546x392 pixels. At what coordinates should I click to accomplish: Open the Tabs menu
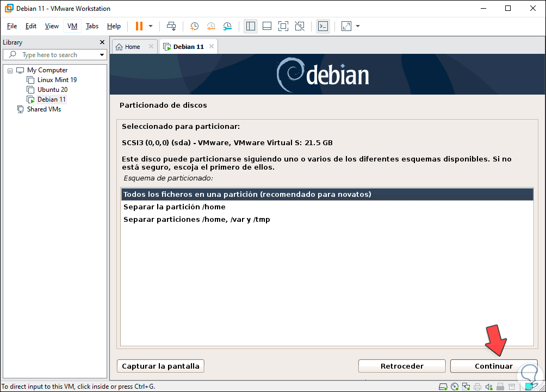point(92,26)
